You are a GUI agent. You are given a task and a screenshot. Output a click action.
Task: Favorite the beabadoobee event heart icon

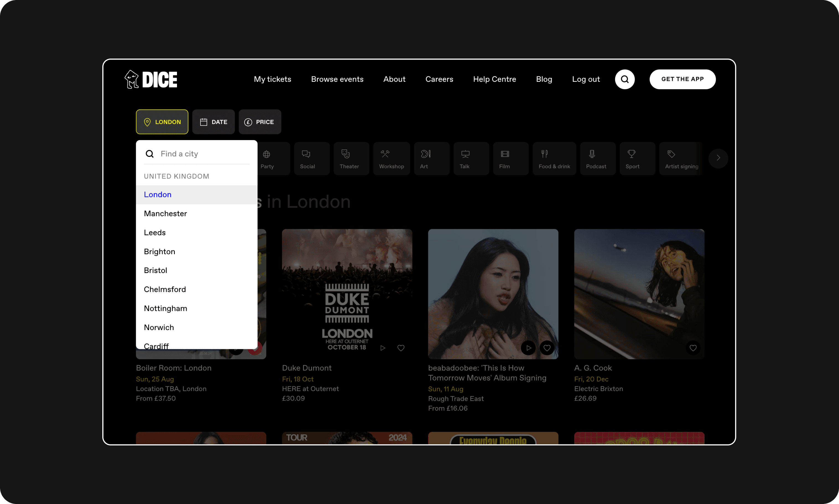point(547,348)
